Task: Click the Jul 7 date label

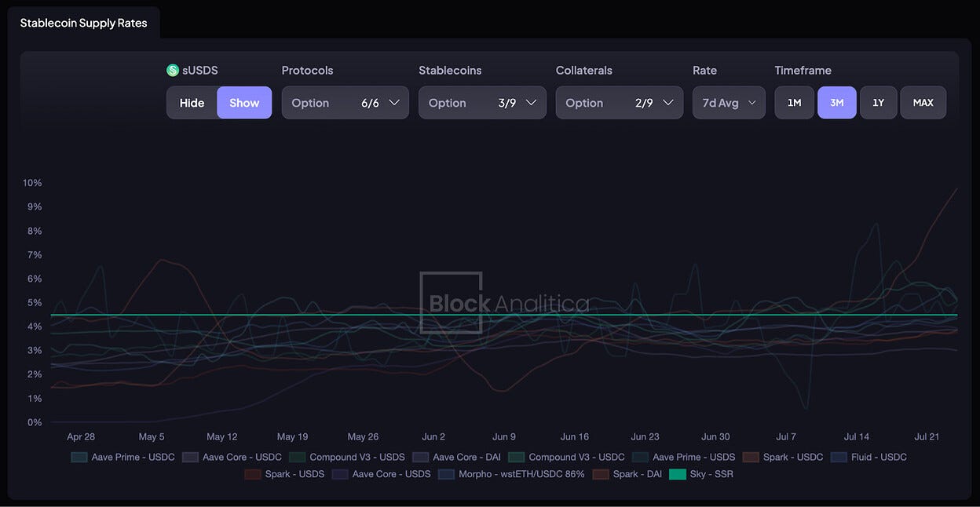Action: tap(786, 437)
